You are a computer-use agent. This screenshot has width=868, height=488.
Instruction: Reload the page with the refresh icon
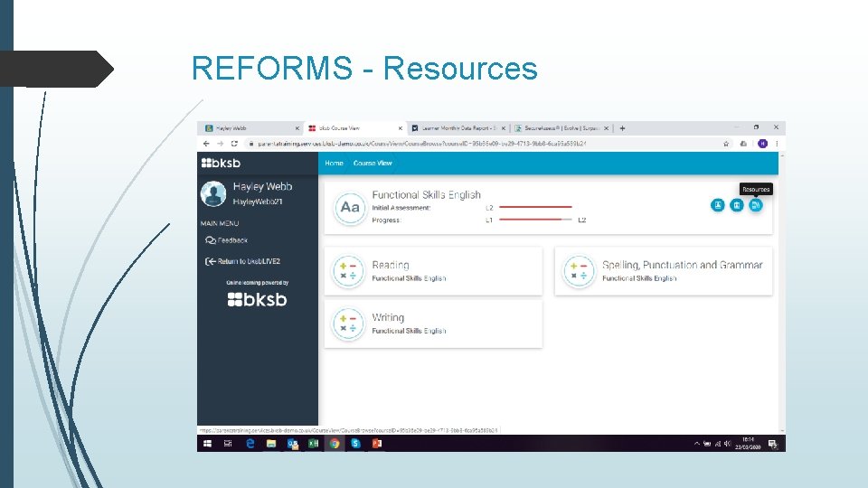pos(234,144)
